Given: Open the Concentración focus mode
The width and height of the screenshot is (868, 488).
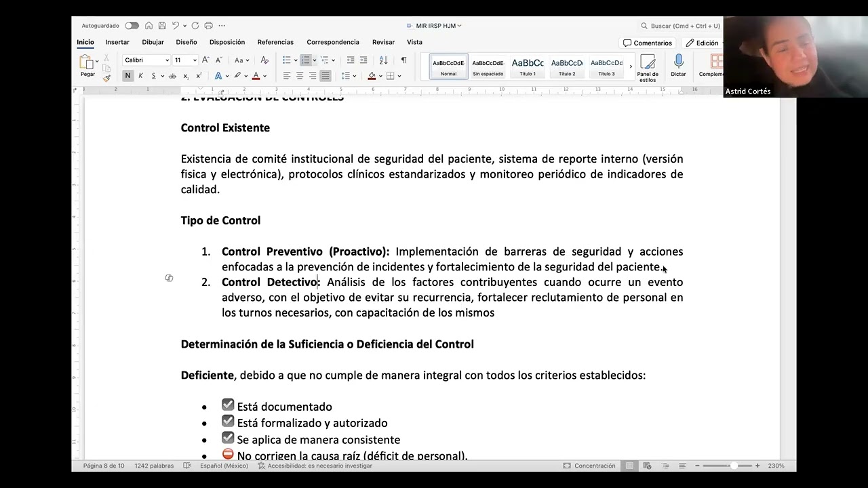Looking at the screenshot, I should pyautogui.click(x=589, y=466).
